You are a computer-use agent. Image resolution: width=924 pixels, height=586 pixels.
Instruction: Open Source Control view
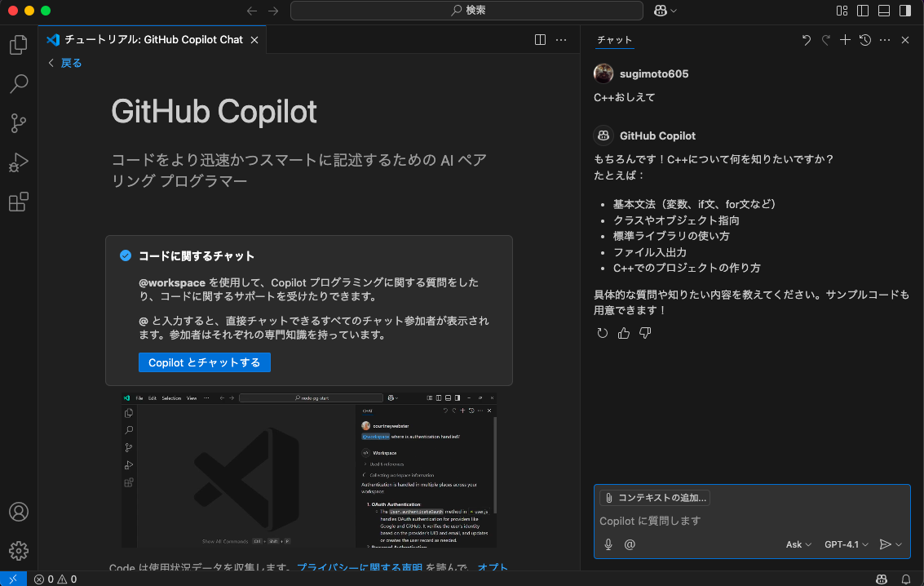(18, 123)
